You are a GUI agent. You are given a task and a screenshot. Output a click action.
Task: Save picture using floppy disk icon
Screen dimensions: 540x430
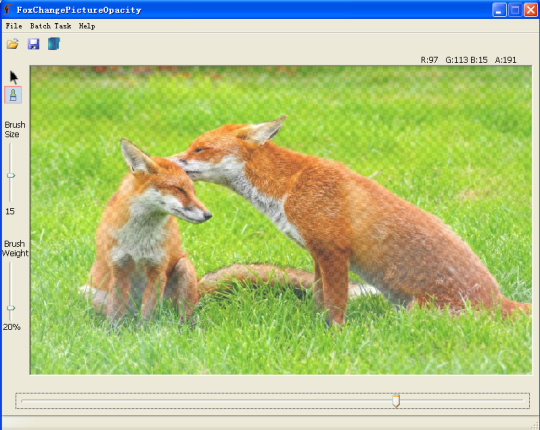coord(33,44)
